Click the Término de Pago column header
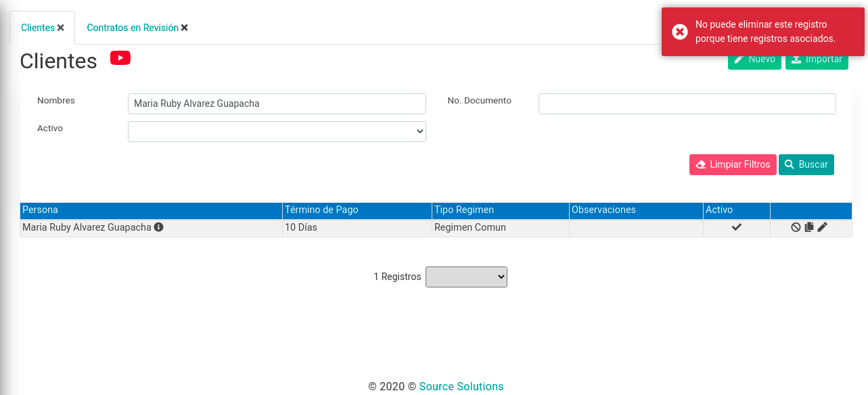 357,210
